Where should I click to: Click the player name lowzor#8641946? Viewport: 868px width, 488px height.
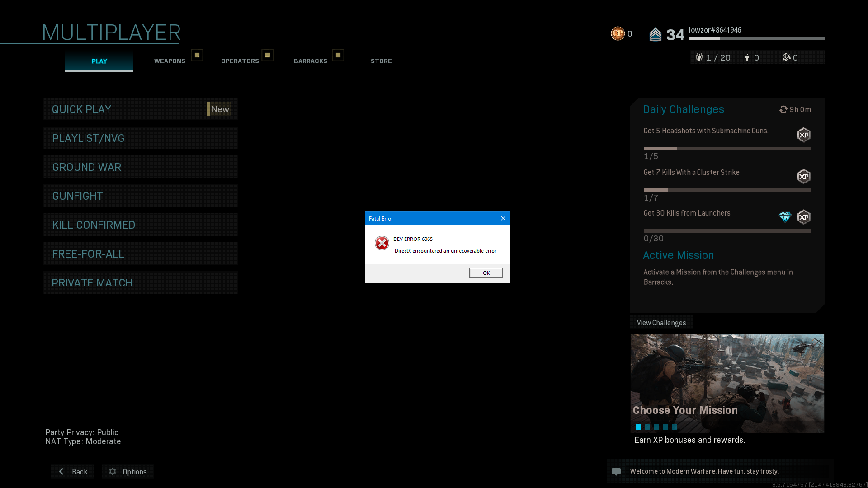[x=715, y=30]
